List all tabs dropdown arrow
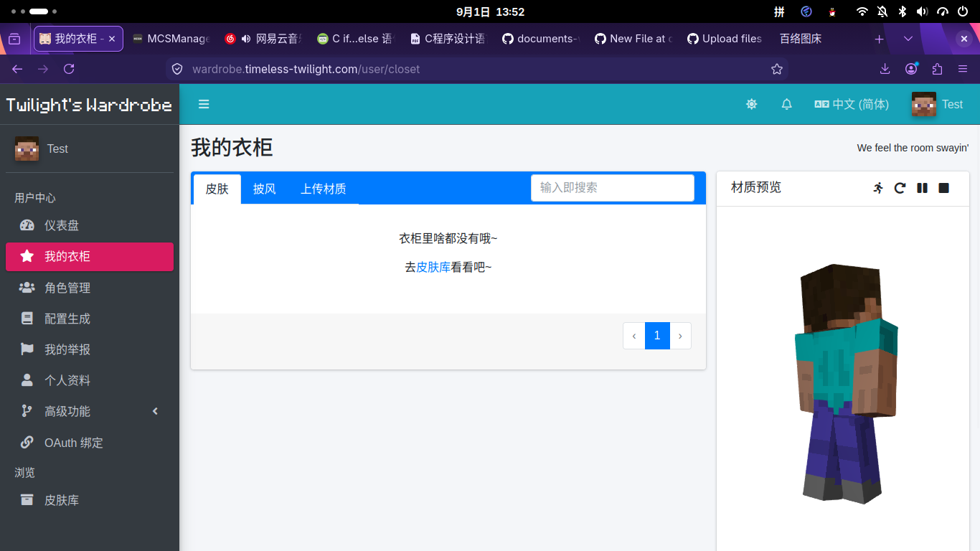 (x=908, y=39)
